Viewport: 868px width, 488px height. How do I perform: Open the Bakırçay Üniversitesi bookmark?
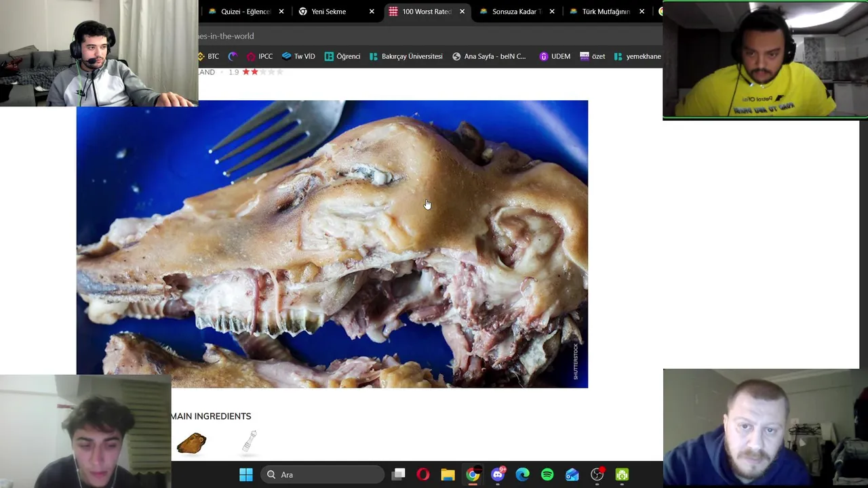tap(406, 56)
